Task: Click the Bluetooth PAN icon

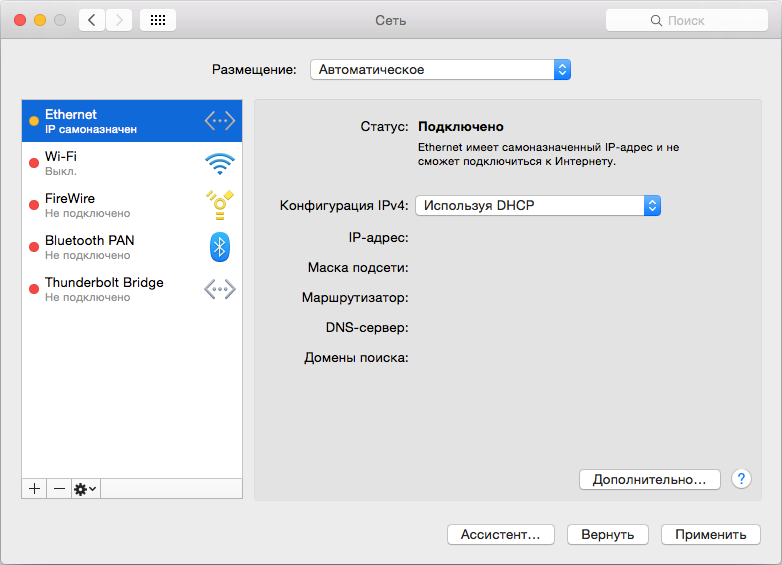Action: [219, 247]
